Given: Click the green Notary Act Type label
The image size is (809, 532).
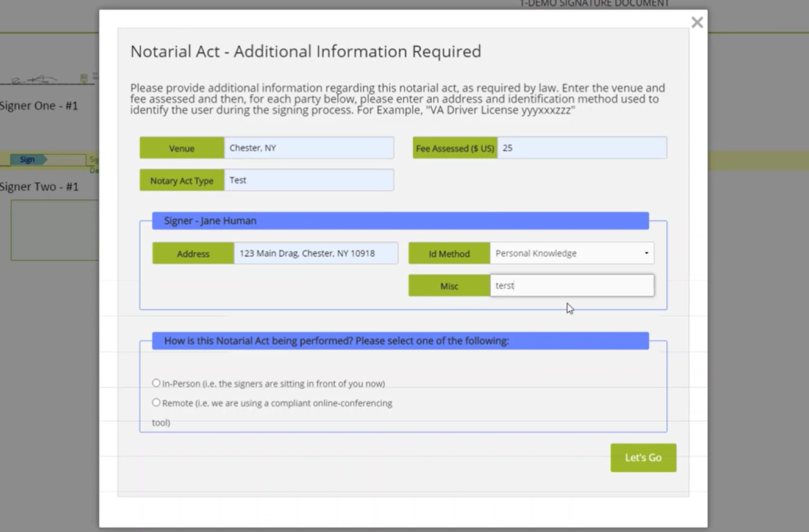Looking at the screenshot, I should pos(182,180).
